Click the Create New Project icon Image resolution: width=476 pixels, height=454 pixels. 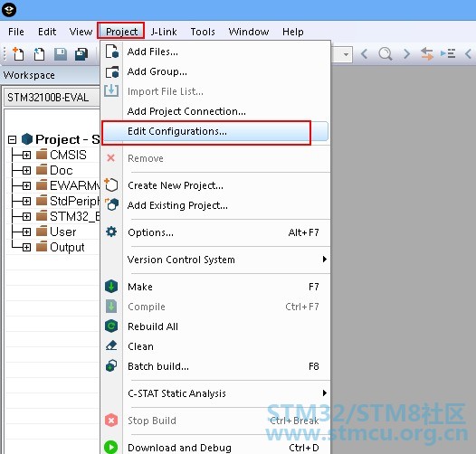pyautogui.click(x=111, y=184)
